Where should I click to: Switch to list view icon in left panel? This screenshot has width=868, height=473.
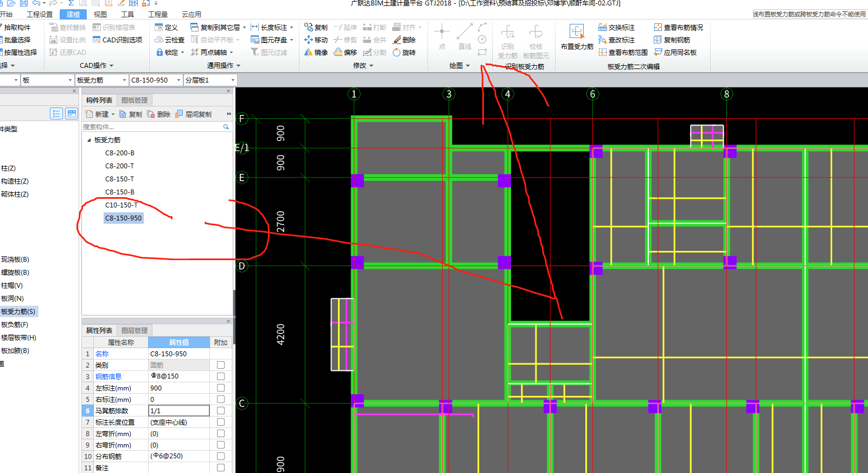click(x=56, y=113)
